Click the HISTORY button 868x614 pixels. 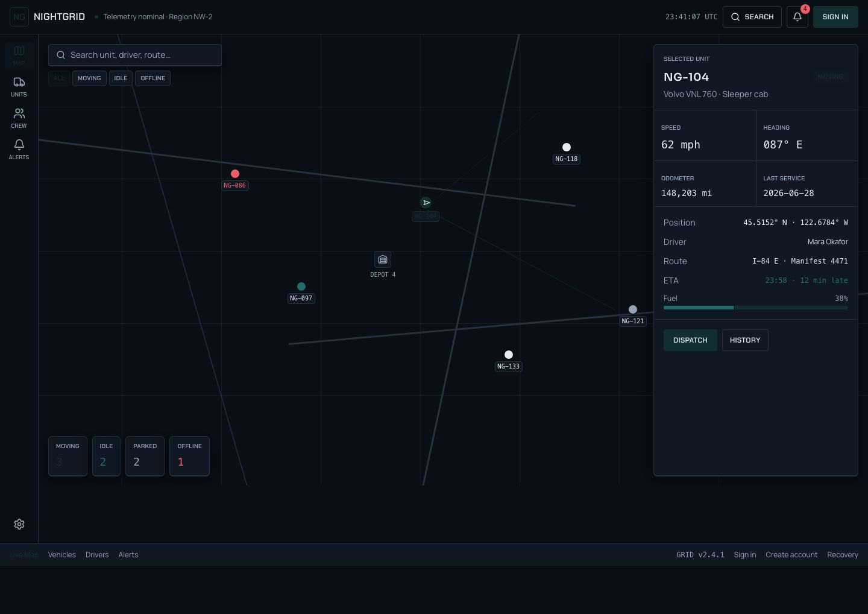(x=745, y=340)
